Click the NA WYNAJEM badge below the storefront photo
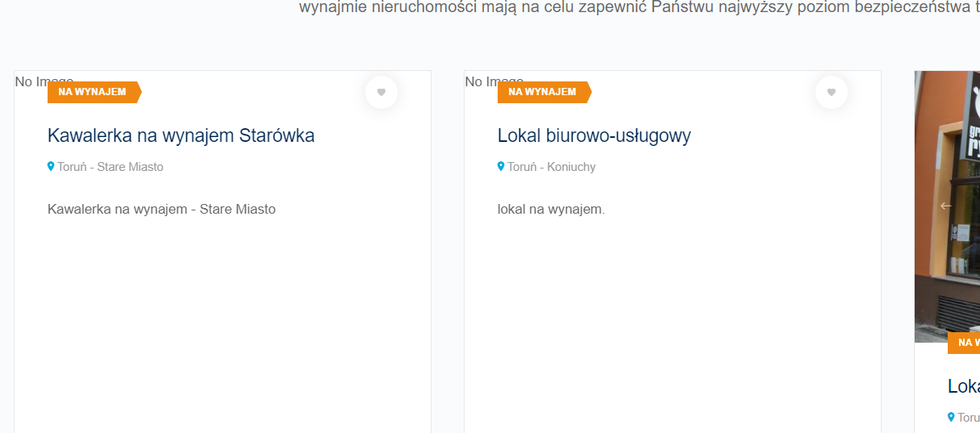Viewport: 980px width, 433px height. pos(965,343)
